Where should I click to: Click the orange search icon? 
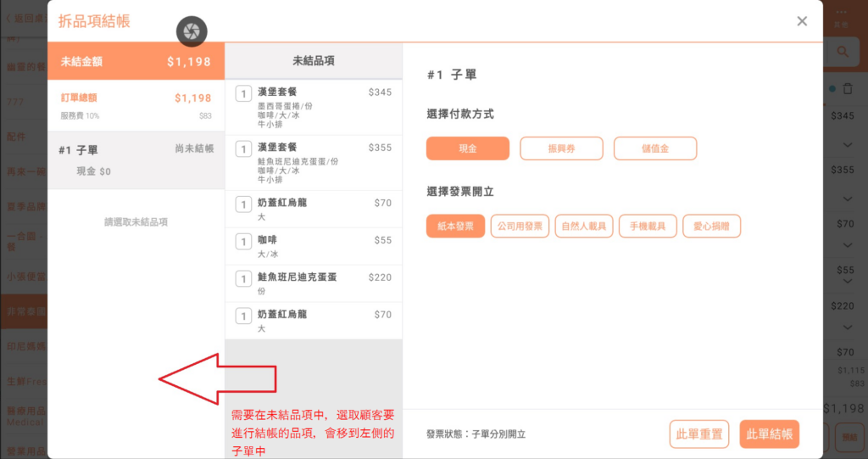click(843, 53)
